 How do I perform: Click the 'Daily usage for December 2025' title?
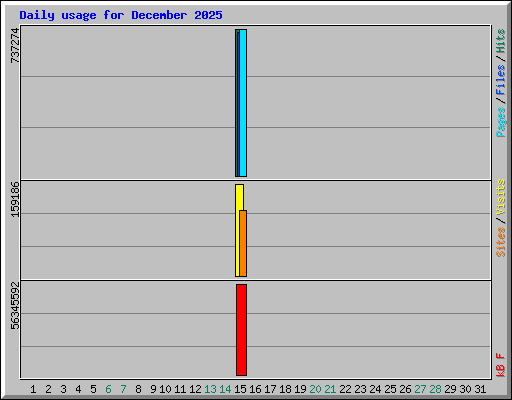coord(121,15)
